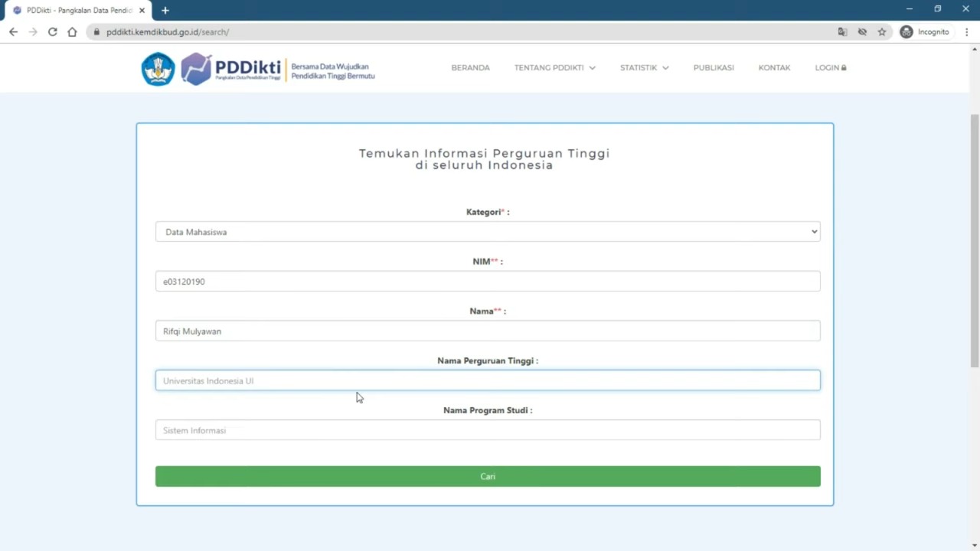The height and width of the screenshot is (551, 980).
Task: Open the KONTAK page
Action: click(774, 67)
